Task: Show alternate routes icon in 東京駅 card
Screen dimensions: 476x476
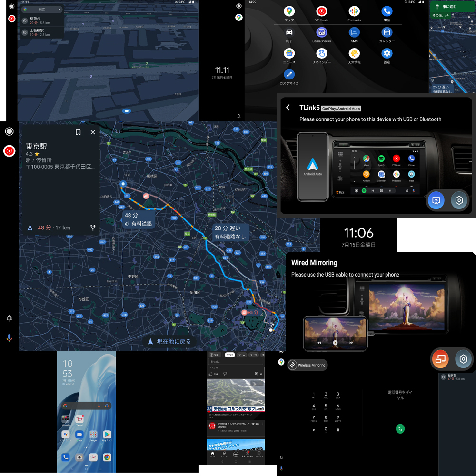Action: click(x=93, y=228)
